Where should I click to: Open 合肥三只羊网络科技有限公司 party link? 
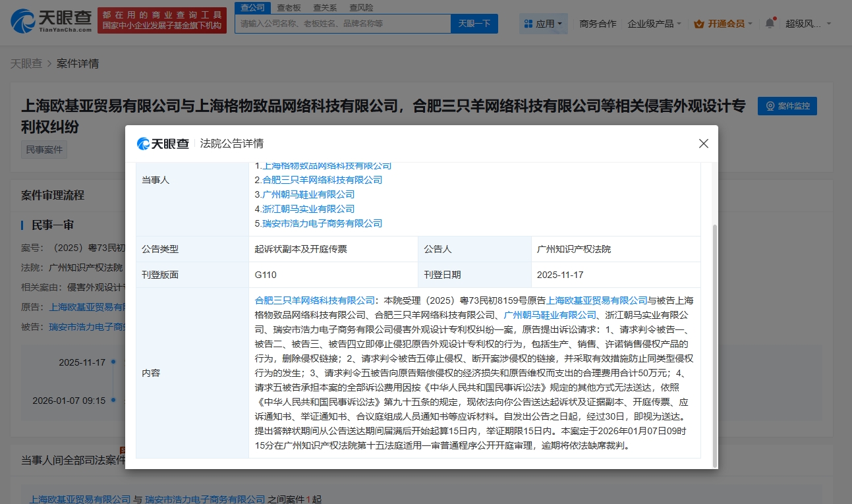tap(322, 180)
